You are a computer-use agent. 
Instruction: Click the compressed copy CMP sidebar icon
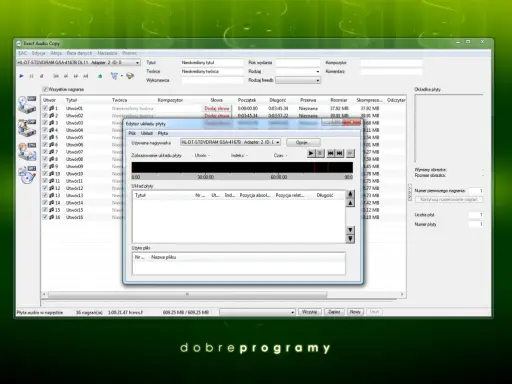[27, 128]
